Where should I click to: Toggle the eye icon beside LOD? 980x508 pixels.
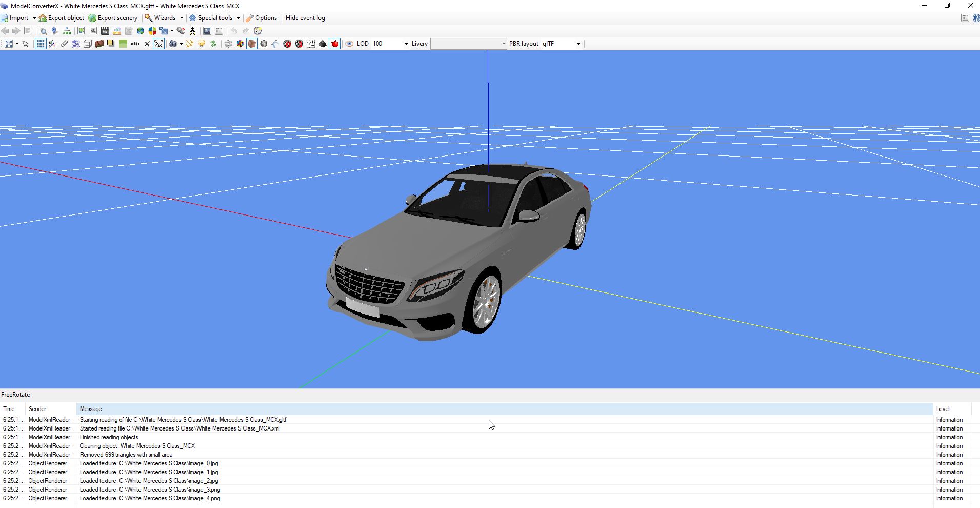pyautogui.click(x=349, y=44)
